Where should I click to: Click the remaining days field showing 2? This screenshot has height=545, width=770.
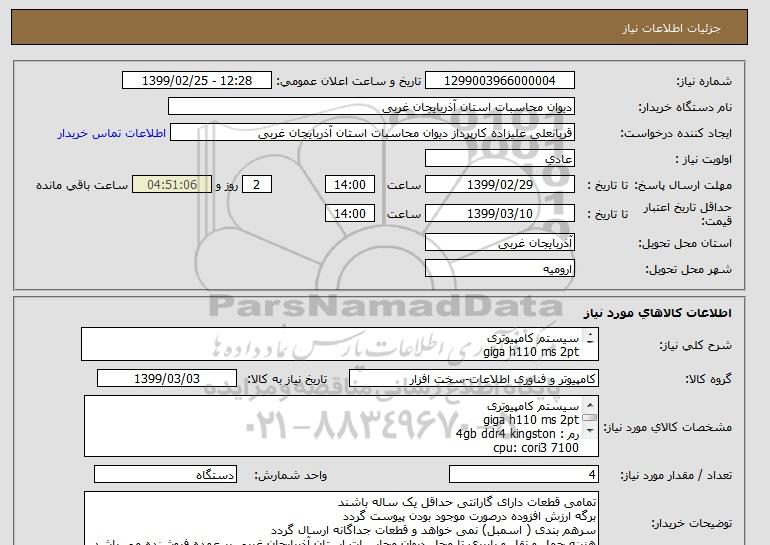pos(256,185)
